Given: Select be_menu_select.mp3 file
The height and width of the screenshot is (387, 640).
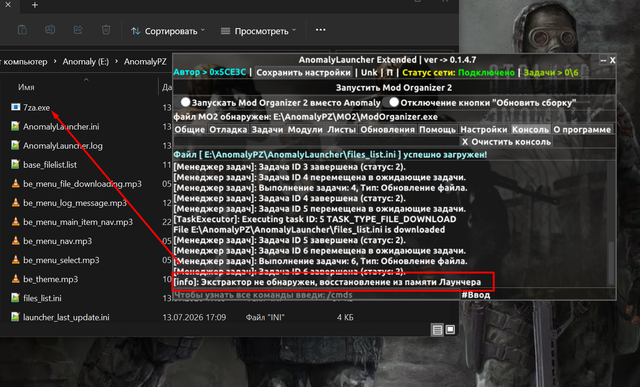Looking at the screenshot, I should tap(61, 260).
